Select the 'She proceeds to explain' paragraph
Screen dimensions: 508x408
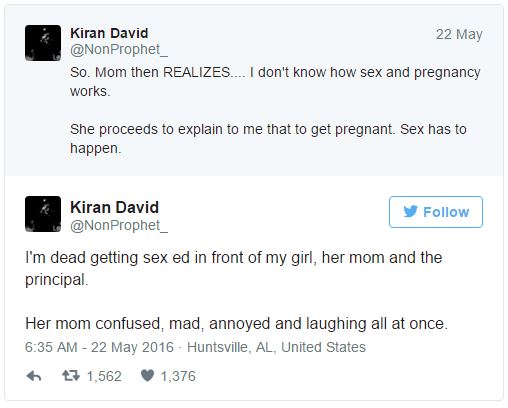(x=268, y=139)
